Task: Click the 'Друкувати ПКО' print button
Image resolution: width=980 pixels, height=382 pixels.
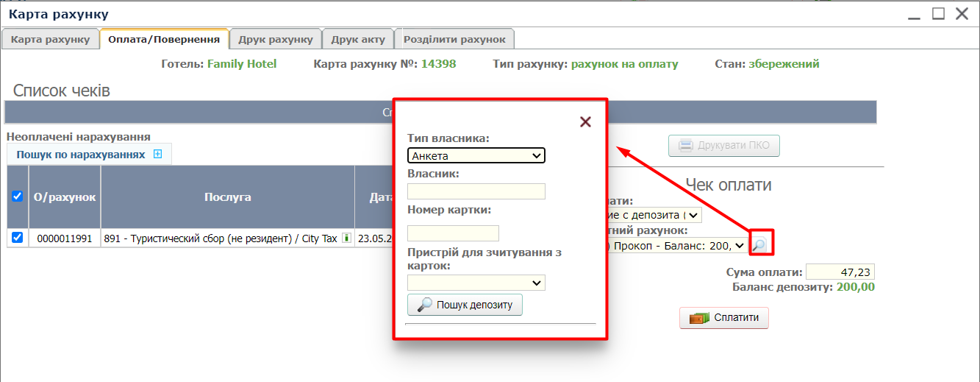Action: pos(723,146)
